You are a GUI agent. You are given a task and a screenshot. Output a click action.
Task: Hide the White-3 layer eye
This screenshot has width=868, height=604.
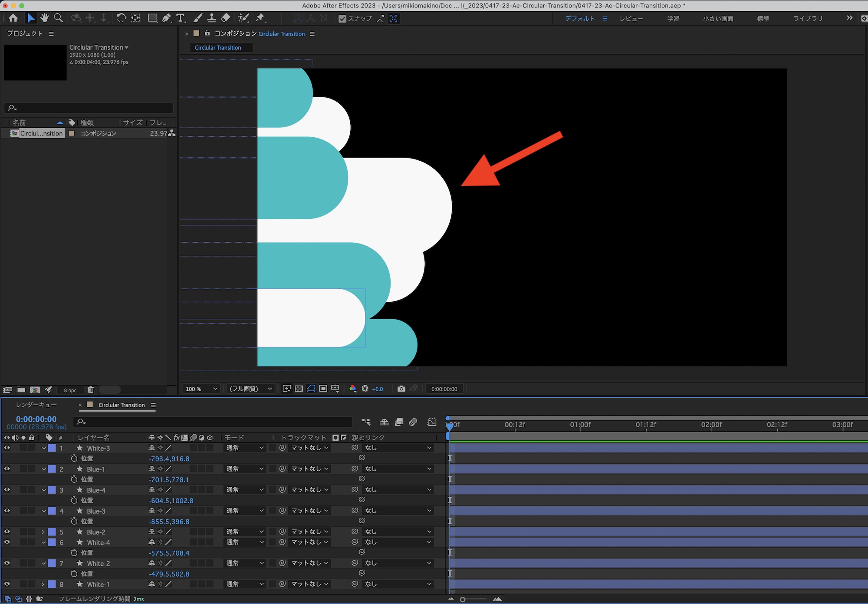click(7, 448)
